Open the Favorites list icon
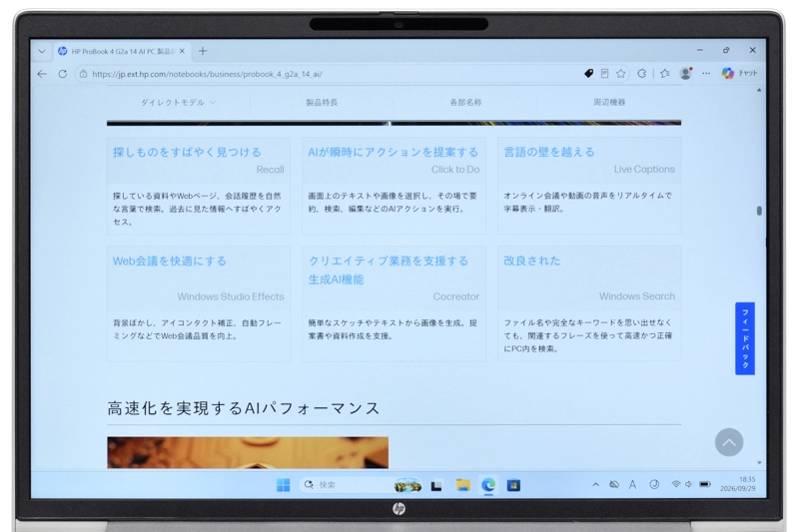The height and width of the screenshot is (532, 799). tap(665, 74)
